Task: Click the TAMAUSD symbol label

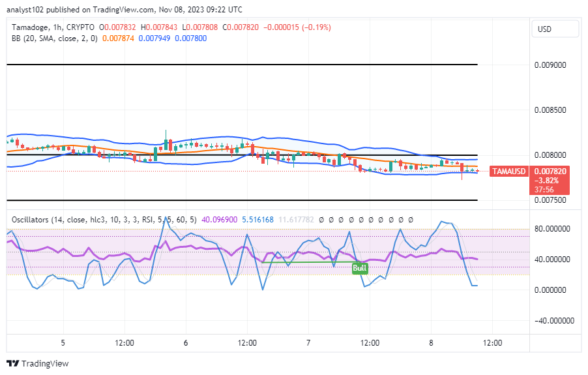Action: click(509, 172)
